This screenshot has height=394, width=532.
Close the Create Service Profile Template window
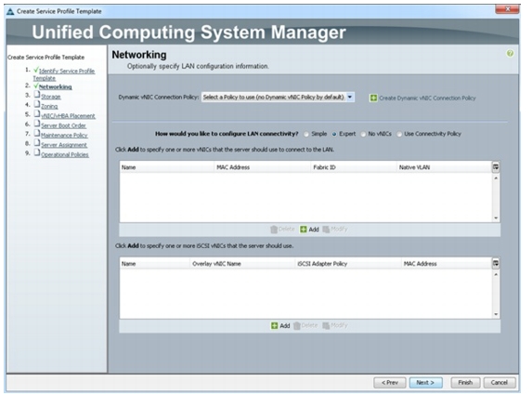[507, 9]
